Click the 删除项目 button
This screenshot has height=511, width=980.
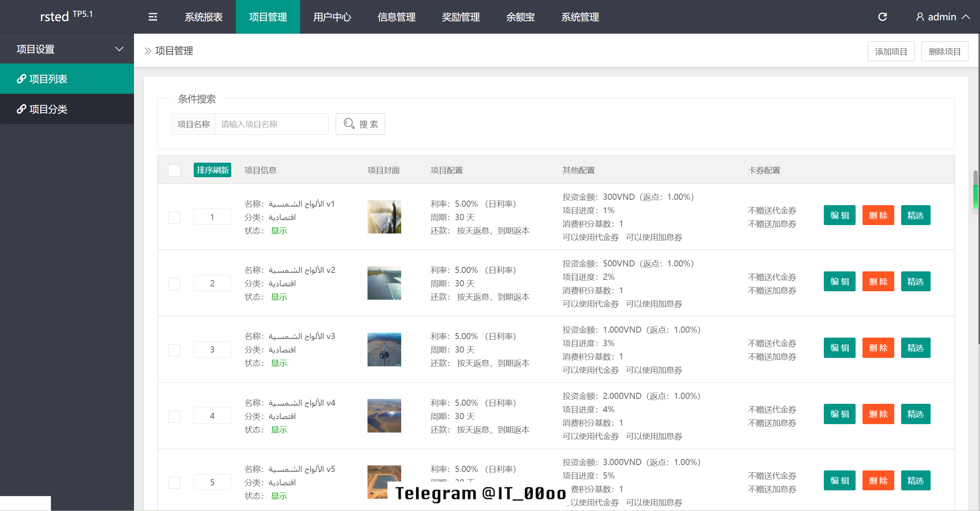945,51
